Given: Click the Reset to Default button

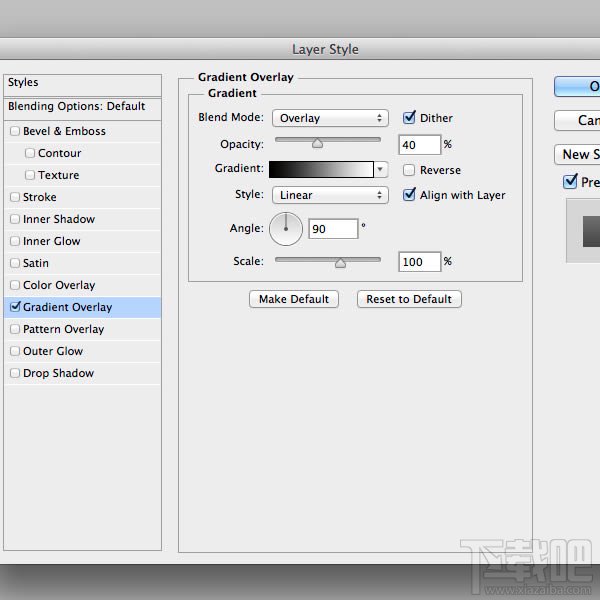Looking at the screenshot, I should coord(409,299).
